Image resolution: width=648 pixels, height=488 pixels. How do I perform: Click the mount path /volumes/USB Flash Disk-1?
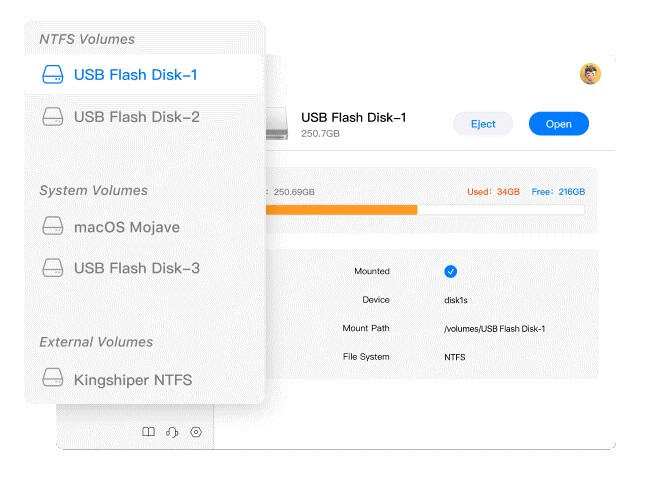point(494,328)
